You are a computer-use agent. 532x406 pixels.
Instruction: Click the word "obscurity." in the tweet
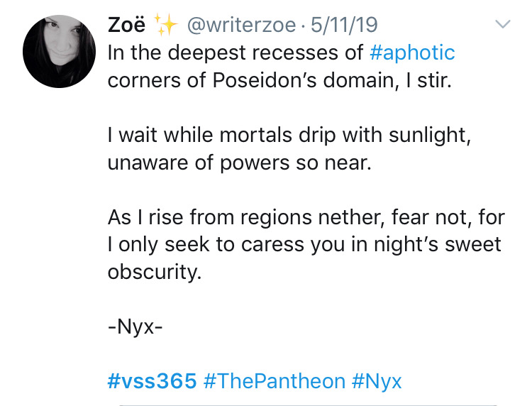155,273
